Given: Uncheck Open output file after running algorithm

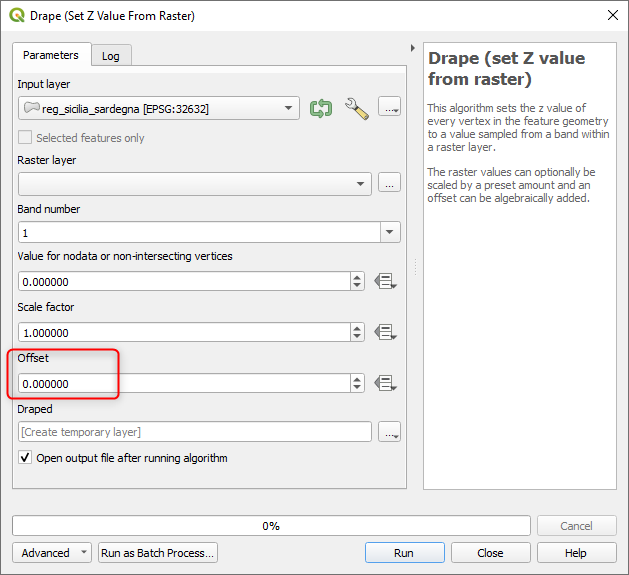Looking at the screenshot, I should 25,458.
